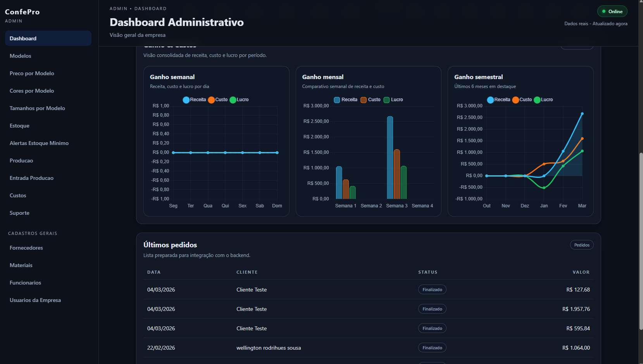Open Entrada Producao
This screenshot has width=643, height=364.
click(x=48, y=178)
